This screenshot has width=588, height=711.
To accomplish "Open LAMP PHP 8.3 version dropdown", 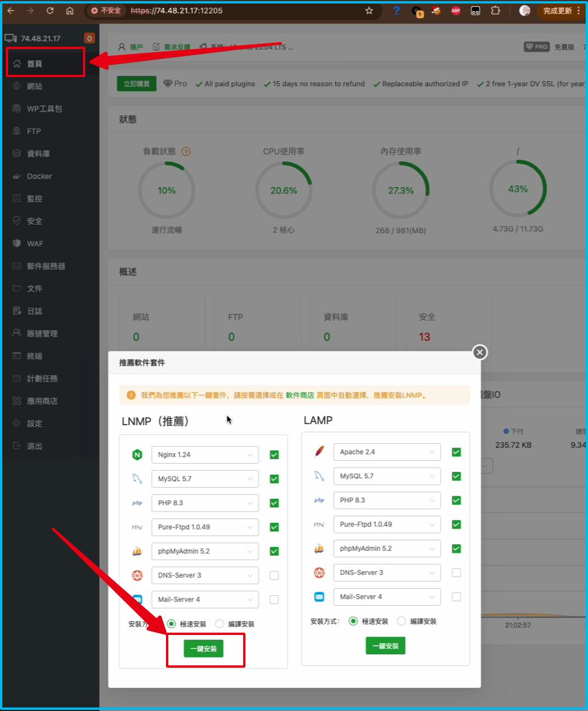I will click(387, 501).
